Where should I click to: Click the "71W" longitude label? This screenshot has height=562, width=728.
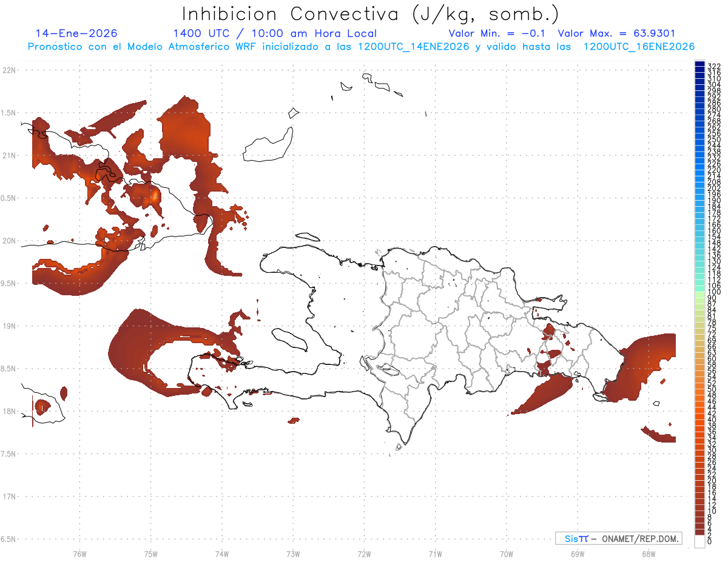pyautogui.click(x=434, y=553)
